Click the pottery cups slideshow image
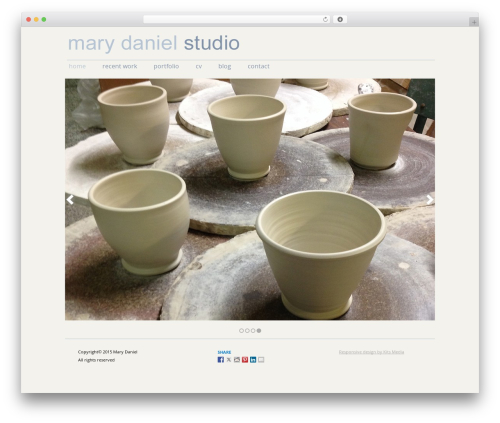Image resolution: width=500 pixels, height=423 pixels. click(250, 199)
